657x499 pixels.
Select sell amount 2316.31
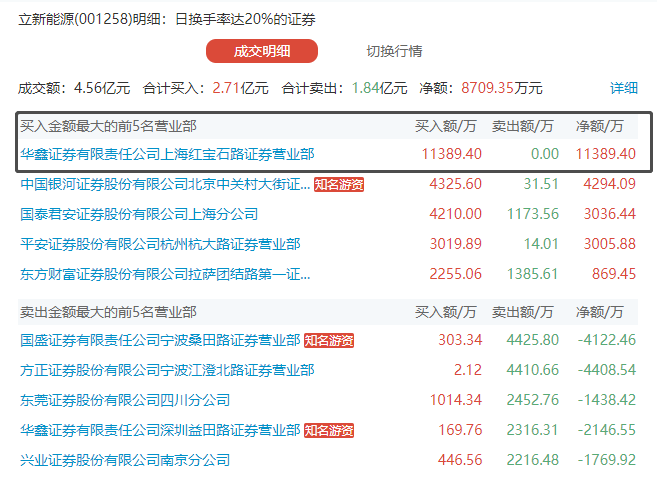click(x=533, y=430)
